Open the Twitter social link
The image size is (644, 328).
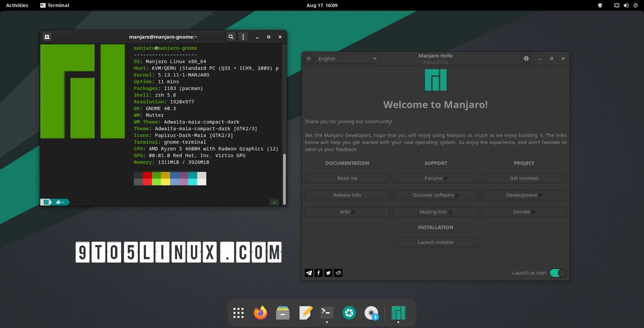click(x=328, y=273)
